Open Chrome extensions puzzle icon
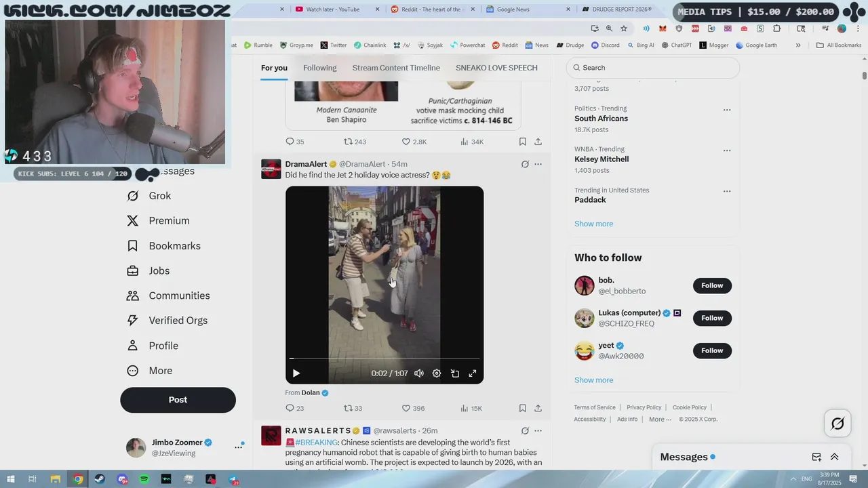Screen dimensions: 868x488 pyautogui.click(x=777, y=28)
